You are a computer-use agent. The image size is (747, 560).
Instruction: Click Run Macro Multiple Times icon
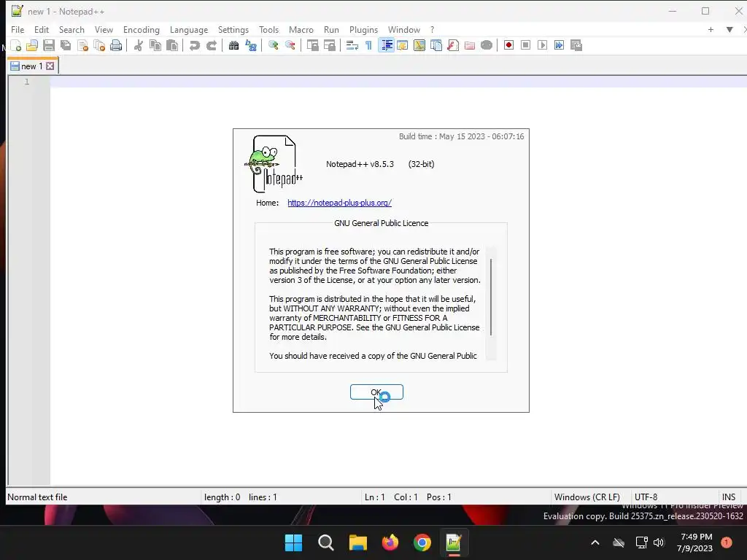[559, 45]
